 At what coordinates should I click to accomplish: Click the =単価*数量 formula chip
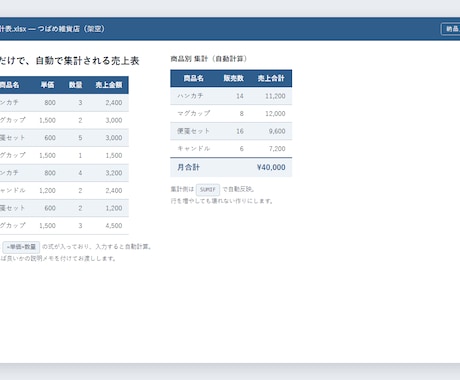tap(21, 247)
